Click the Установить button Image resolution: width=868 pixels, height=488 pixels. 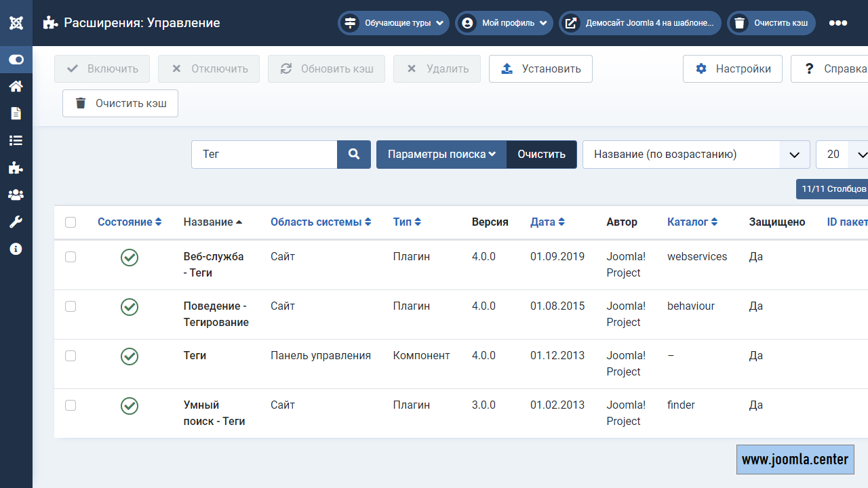tap(540, 69)
